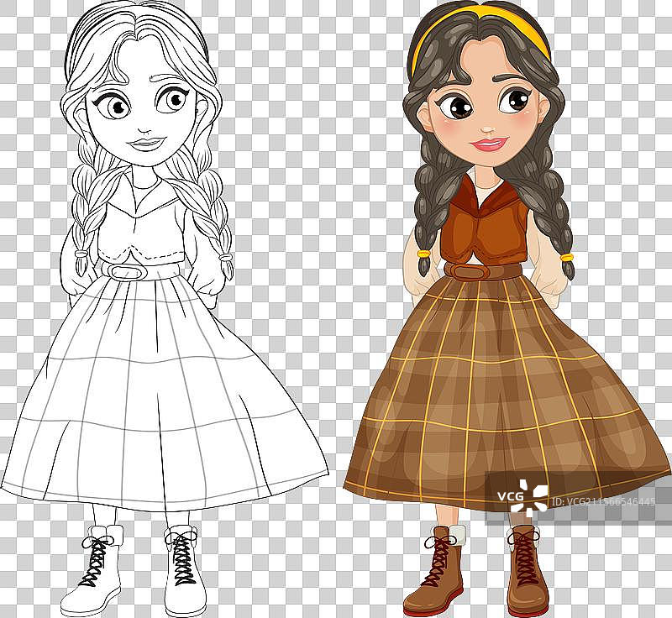Click the outline girl's left eye
The width and height of the screenshot is (672, 618).
point(115,107)
